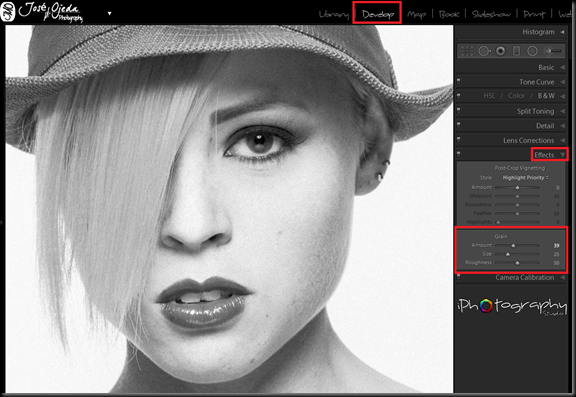Viewport: 576px width, 397px height.
Task: Click the Camera Calibration panel title
Action: pos(525,277)
